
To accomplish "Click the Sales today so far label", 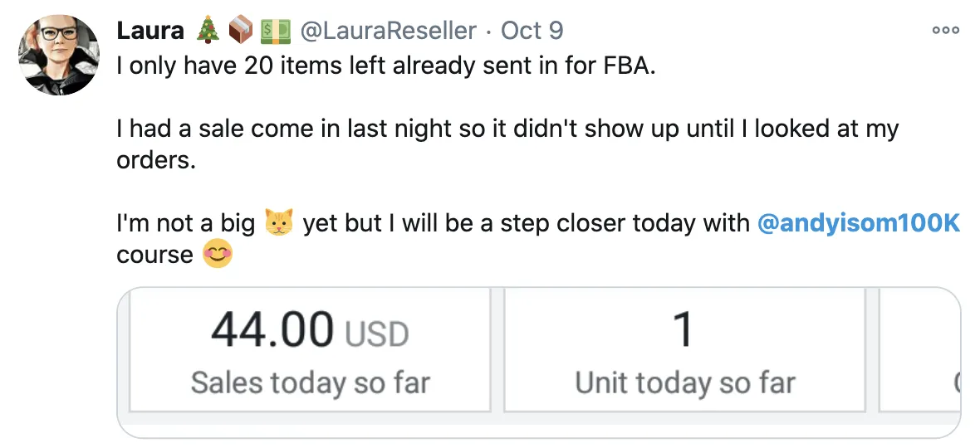I will click(x=311, y=382).
